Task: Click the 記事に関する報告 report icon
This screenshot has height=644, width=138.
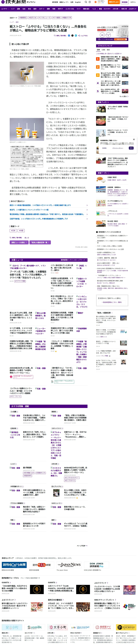Action: coord(76,247)
